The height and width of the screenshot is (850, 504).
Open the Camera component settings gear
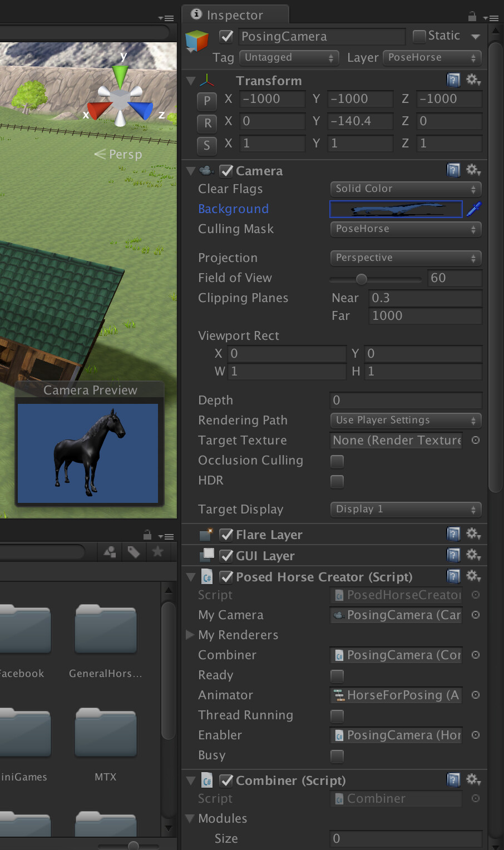pyautogui.click(x=473, y=170)
